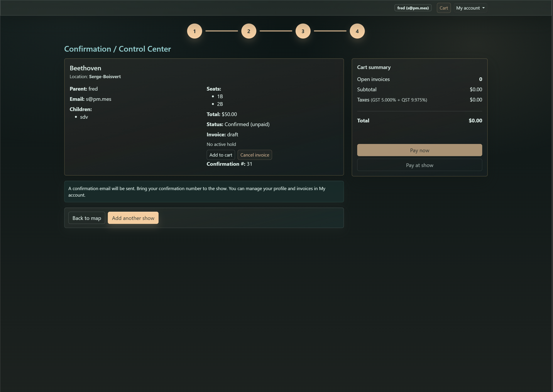553x392 pixels.
Task: Cancel the draft invoice
Action: [x=255, y=155]
